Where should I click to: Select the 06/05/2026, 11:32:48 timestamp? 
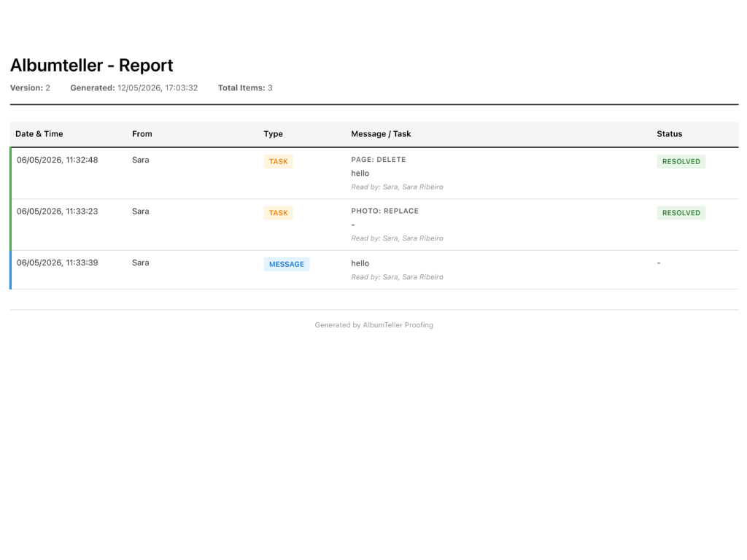(x=57, y=160)
